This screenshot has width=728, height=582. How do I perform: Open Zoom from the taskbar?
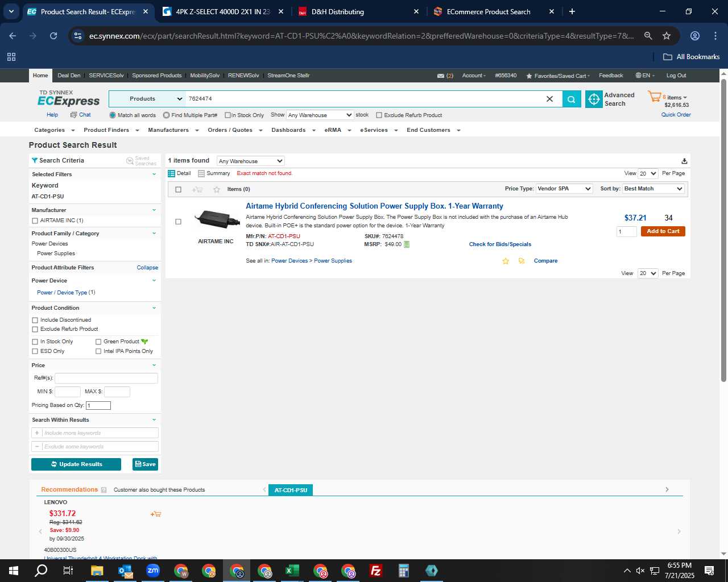click(153, 571)
